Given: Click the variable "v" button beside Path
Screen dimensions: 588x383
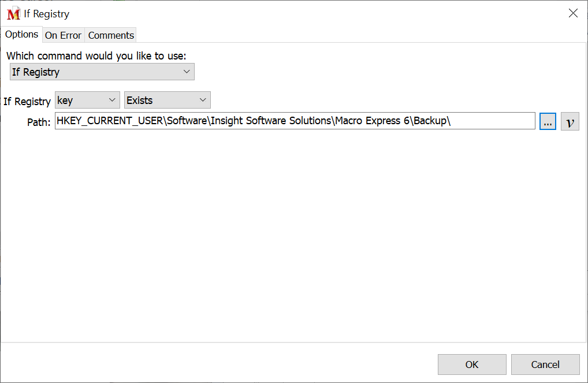Looking at the screenshot, I should click(570, 121).
